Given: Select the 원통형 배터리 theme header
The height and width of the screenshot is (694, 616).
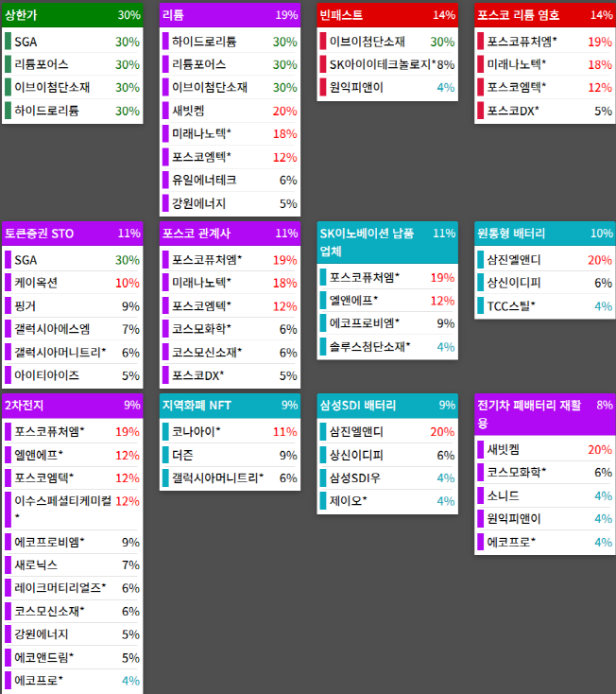Looking at the screenshot, I should 545,234.
